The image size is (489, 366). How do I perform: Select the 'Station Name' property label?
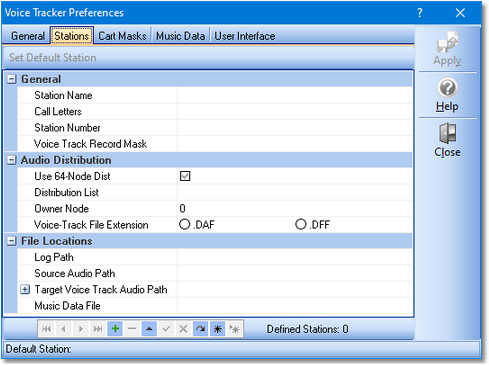[x=63, y=95]
